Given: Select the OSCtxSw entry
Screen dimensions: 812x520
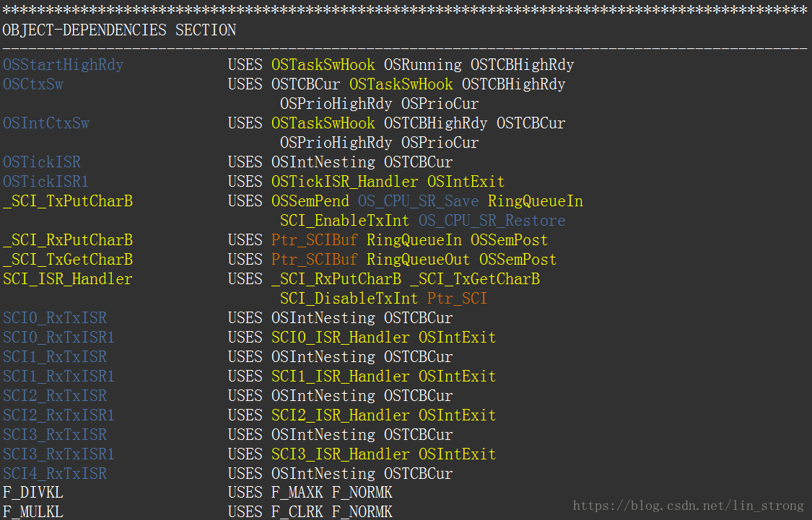Looking at the screenshot, I should pos(33,84).
